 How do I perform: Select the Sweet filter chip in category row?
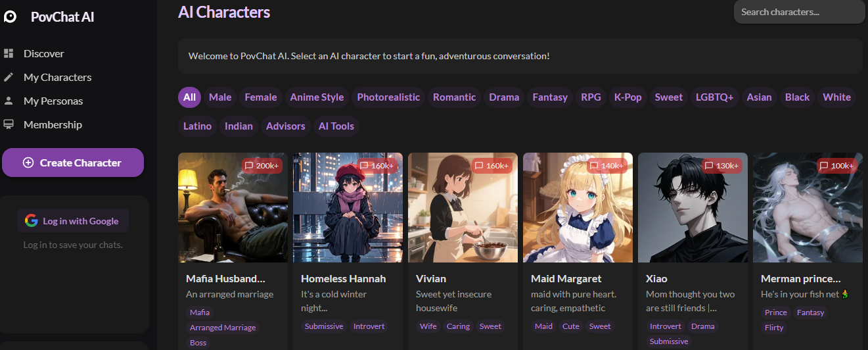coord(668,97)
